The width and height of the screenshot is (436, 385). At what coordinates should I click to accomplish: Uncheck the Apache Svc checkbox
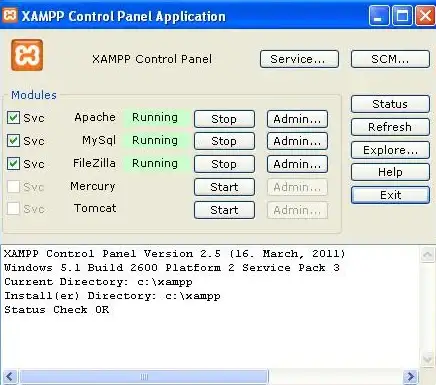[13, 118]
